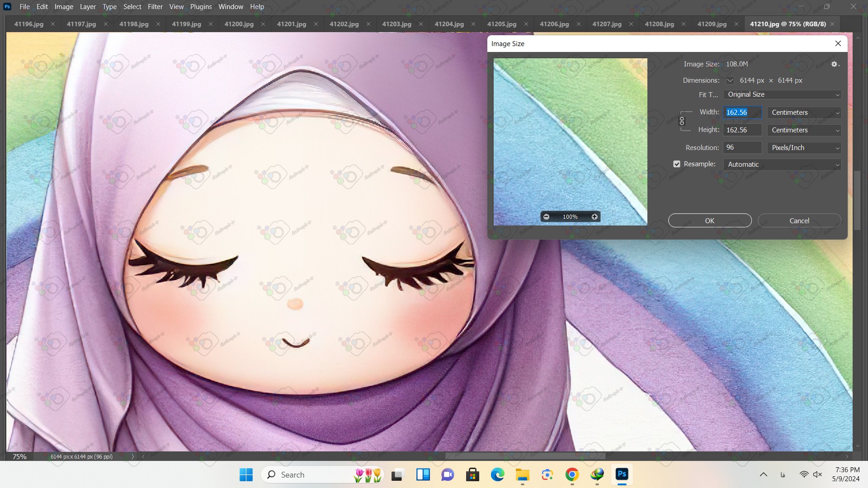This screenshot has width=868, height=488.
Task: Click the Width input field
Action: (742, 112)
